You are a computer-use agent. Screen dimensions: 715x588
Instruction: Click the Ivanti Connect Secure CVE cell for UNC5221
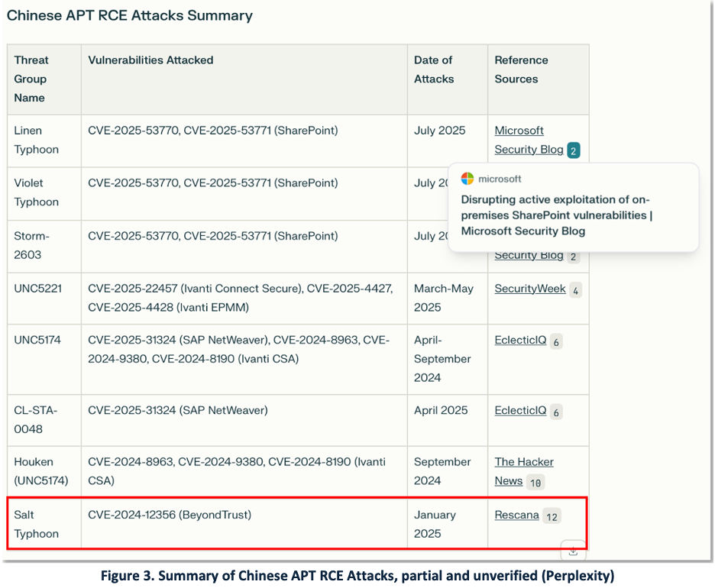coord(244,299)
